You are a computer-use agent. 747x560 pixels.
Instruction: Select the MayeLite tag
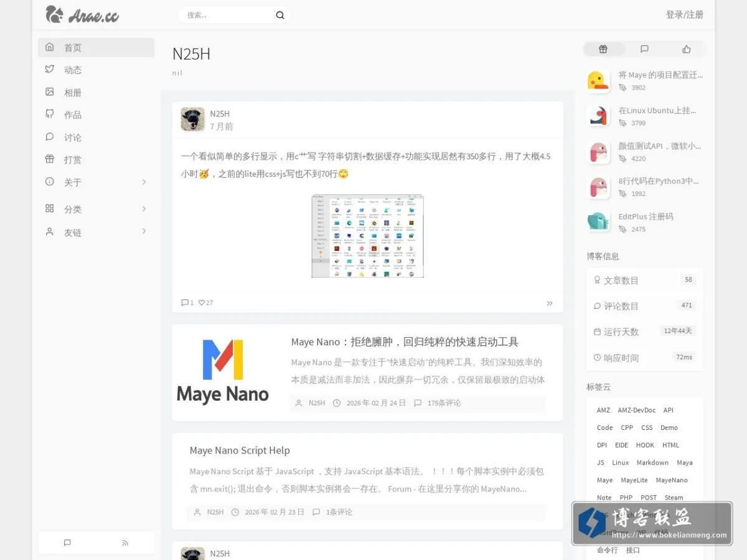(634, 480)
